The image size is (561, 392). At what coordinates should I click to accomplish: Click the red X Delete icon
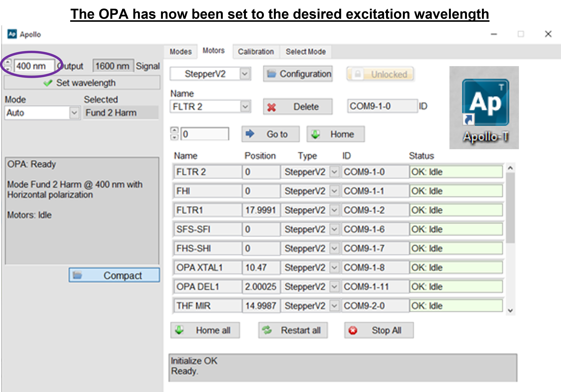click(272, 107)
